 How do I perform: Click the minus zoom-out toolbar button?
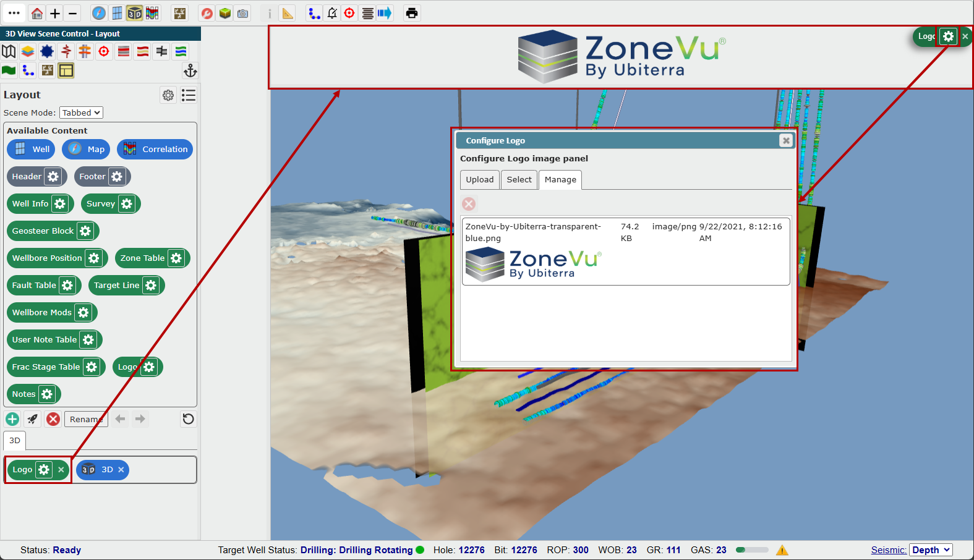pyautogui.click(x=72, y=13)
